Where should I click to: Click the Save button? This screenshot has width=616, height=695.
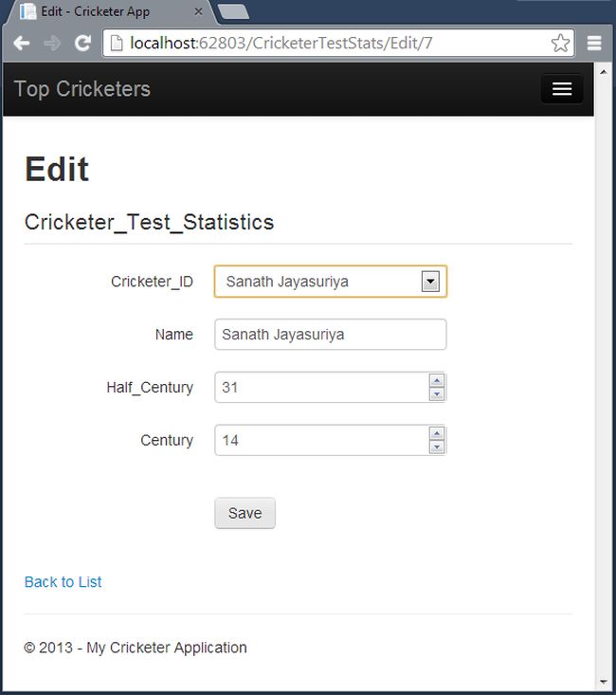pos(245,513)
